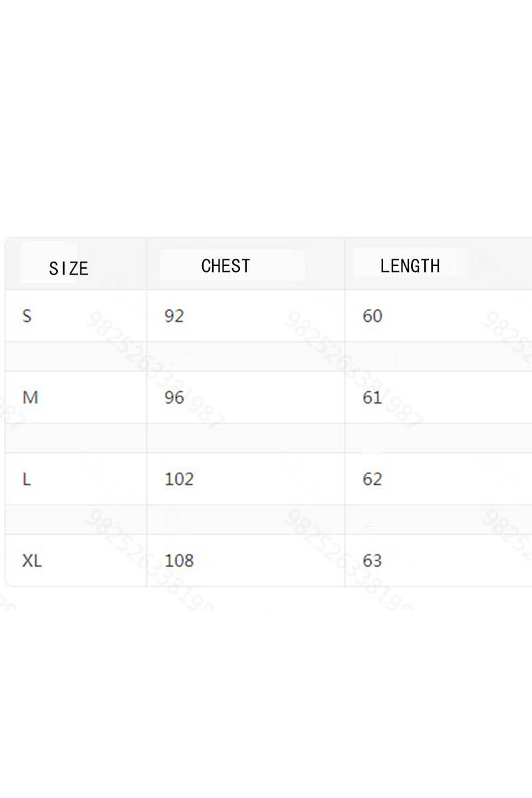Click the SIZE column header
This screenshot has height=798, width=532.
tap(68, 268)
